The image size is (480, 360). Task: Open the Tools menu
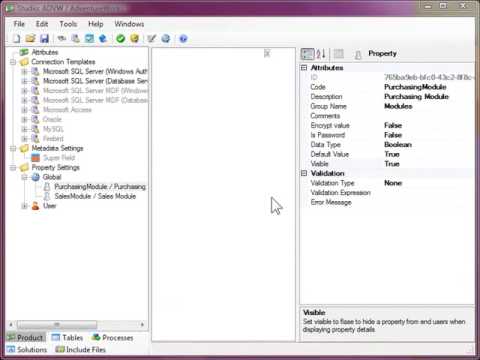tap(68, 24)
